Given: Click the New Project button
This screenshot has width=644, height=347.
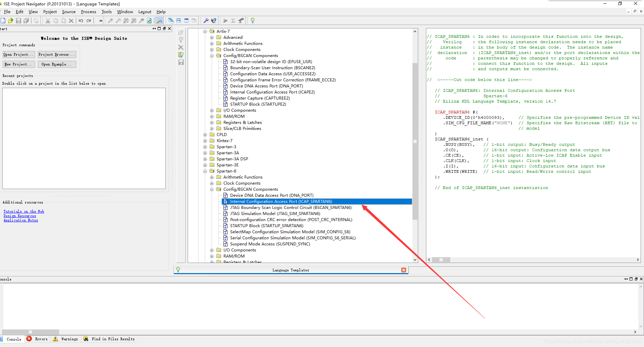Looking at the screenshot, I should (x=19, y=64).
